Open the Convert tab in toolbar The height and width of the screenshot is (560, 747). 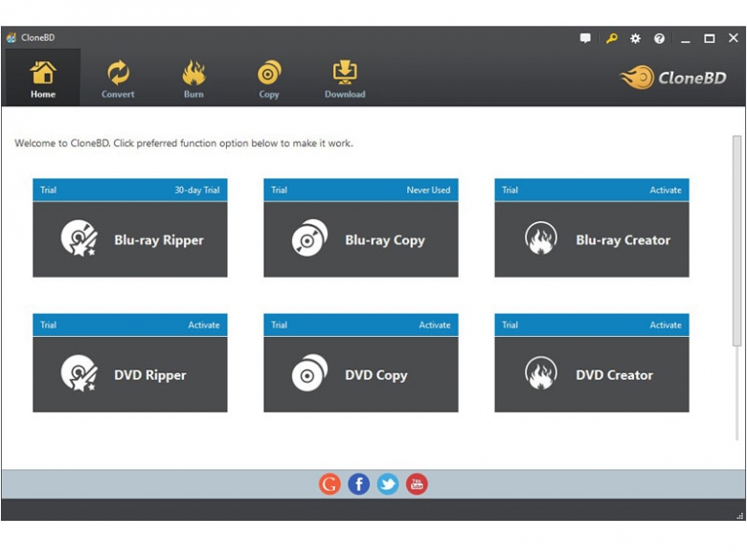pyautogui.click(x=118, y=78)
